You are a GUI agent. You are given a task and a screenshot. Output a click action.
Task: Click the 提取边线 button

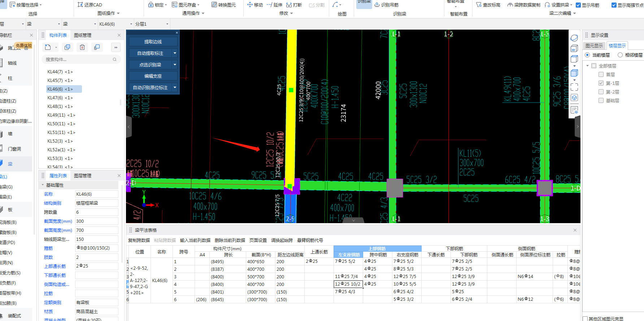click(x=153, y=42)
